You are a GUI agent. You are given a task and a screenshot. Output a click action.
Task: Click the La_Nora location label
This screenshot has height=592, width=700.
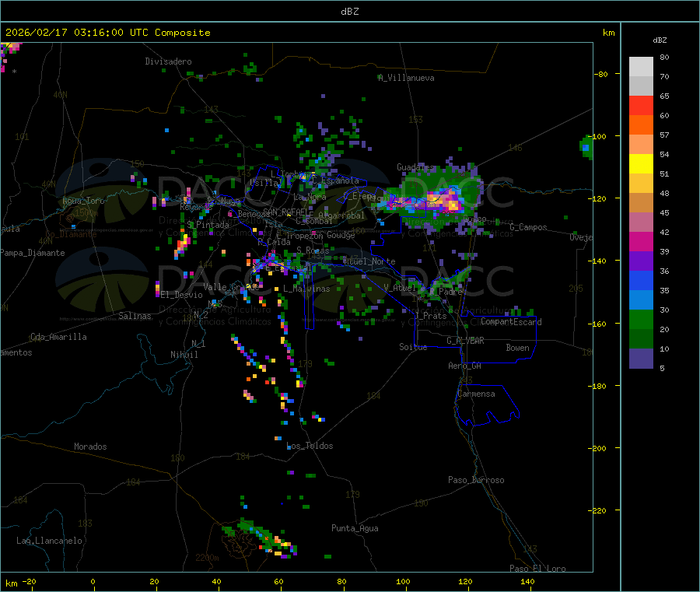coord(310,197)
